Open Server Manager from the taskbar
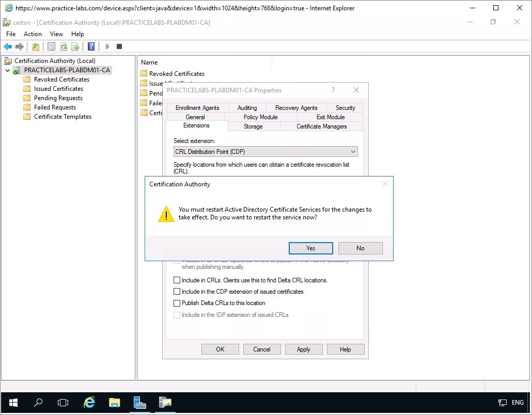The image size is (532, 415). click(140, 403)
